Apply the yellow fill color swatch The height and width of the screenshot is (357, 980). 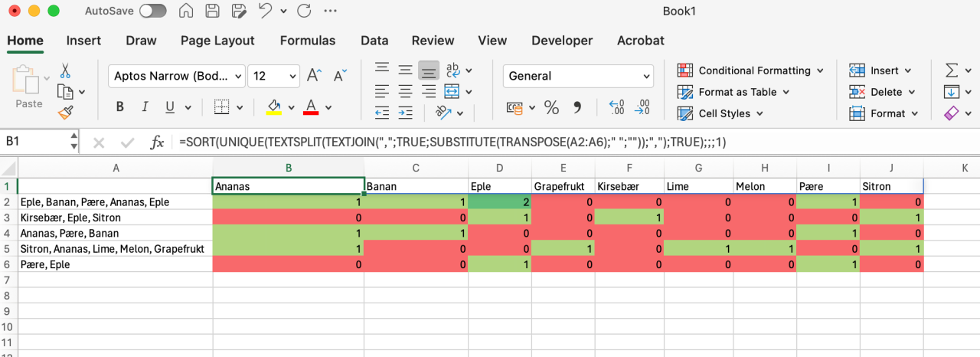point(273,107)
